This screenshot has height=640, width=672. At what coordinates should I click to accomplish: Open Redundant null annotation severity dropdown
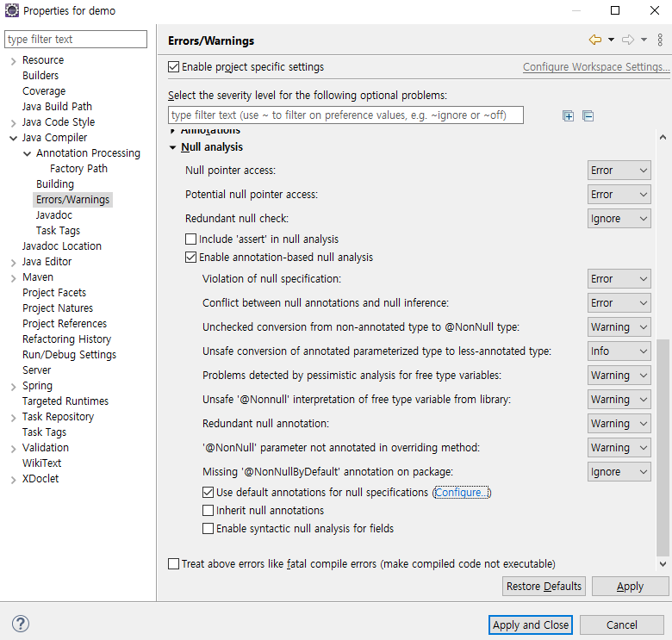(619, 423)
